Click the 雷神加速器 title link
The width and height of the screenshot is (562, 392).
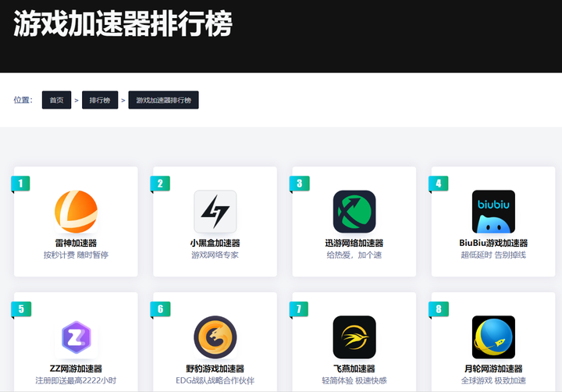[x=76, y=243]
